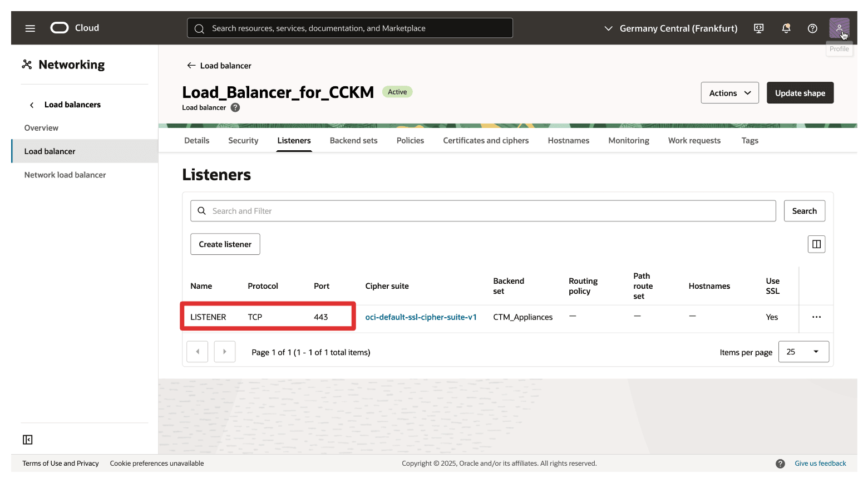Click the Search button for listeners
This screenshot has height=483, width=868.
click(x=805, y=211)
